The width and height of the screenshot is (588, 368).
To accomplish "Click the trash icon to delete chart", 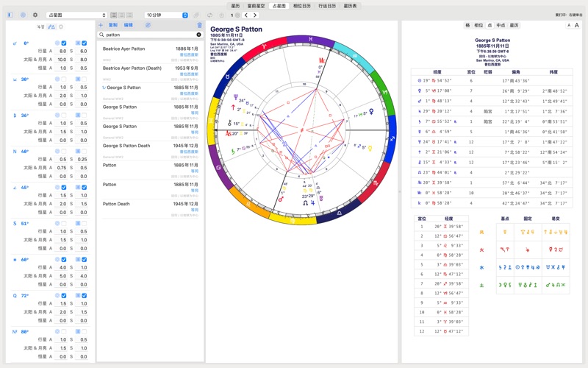I will 199,25.
